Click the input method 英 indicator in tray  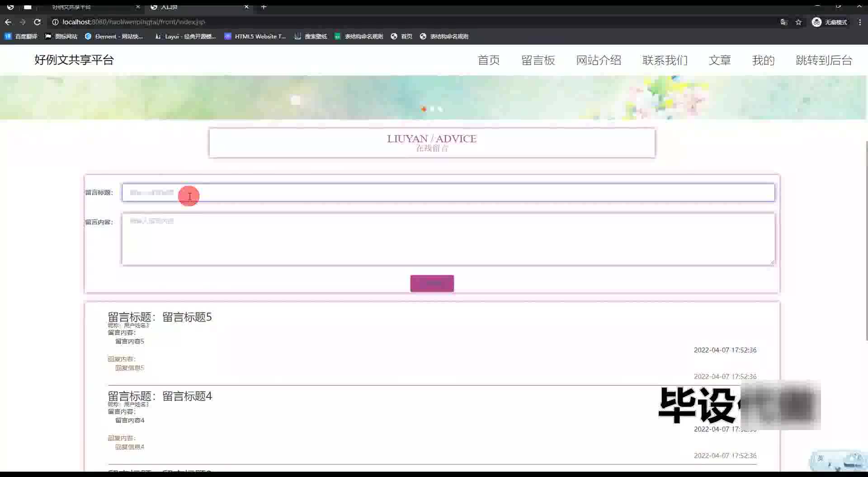click(x=821, y=458)
